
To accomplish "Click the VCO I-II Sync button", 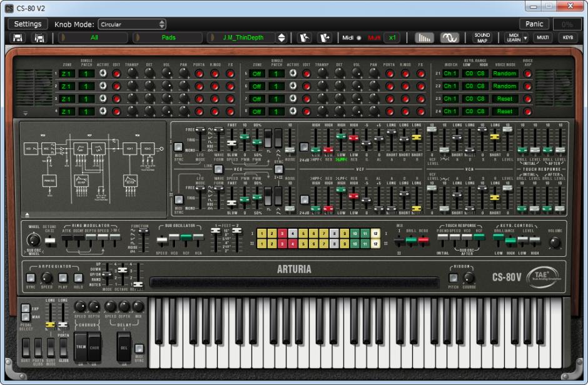I will tap(278, 169).
